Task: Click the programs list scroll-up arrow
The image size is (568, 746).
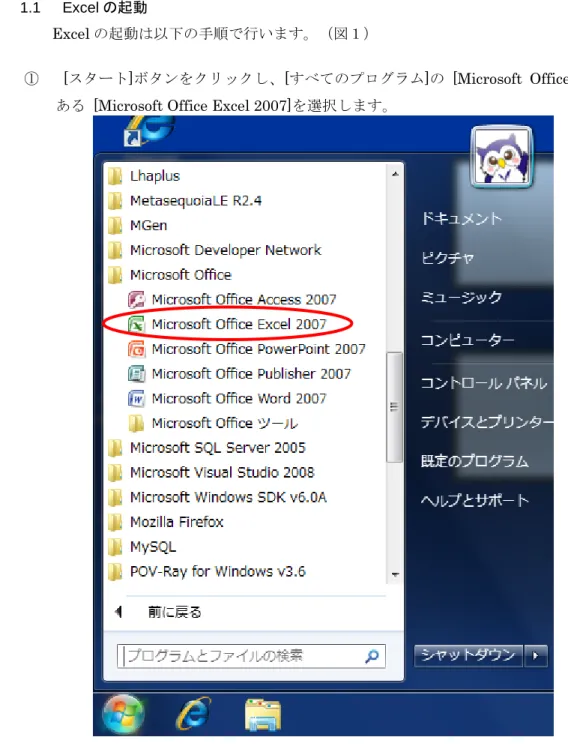Action: click(x=395, y=174)
